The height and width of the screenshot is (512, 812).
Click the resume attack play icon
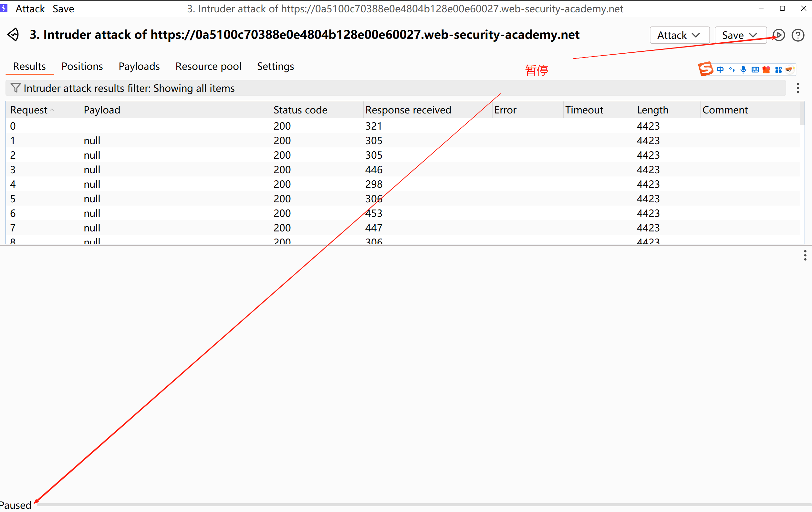click(779, 35)
